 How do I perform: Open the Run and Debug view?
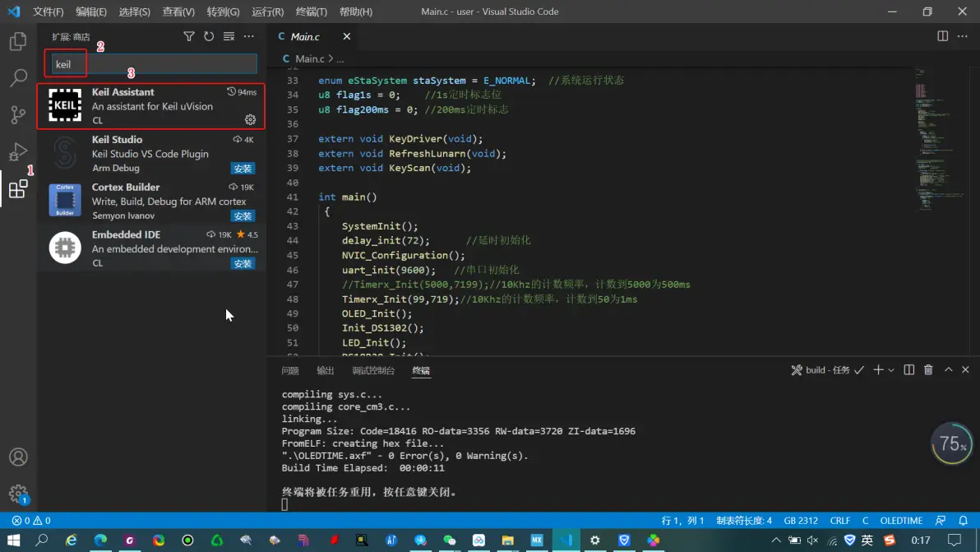tap(18, 152)
